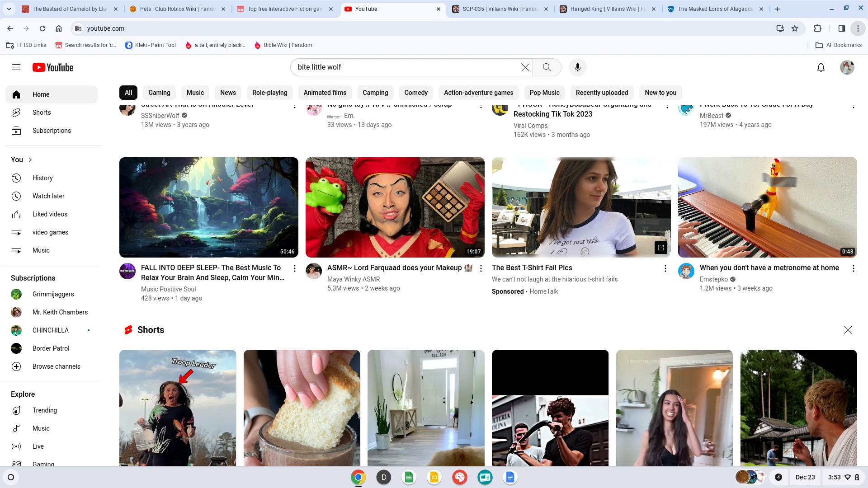Go to Watch later playlist
The width and height of the screenshot is (868, 488).
click(48, 196)
